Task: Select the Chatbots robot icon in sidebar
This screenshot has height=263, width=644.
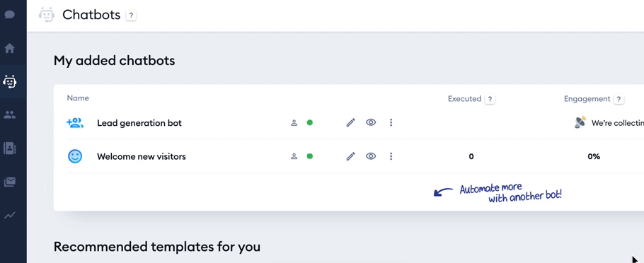Action: click(9, 81)
